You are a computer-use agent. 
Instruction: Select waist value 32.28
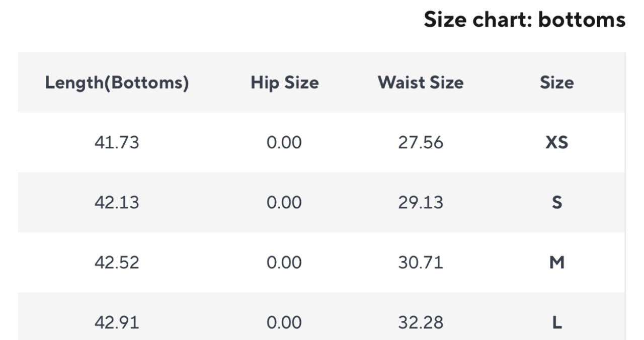(421, 322)
